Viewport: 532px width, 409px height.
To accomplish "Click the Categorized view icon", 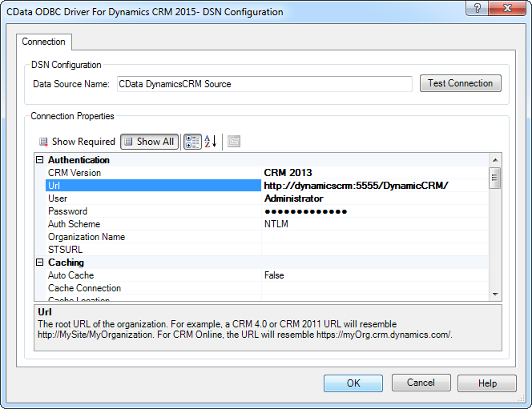I will click(x=192, y=142).
